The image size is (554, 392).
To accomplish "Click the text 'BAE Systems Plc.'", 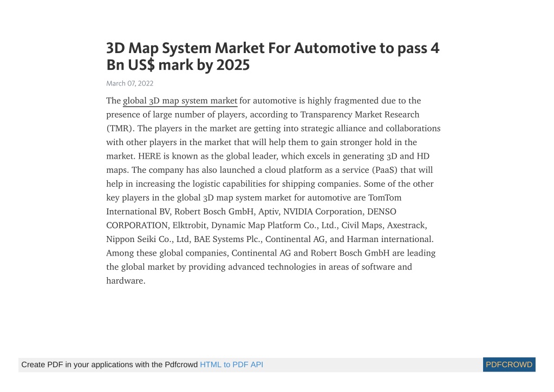I will [x=227, y=239].
